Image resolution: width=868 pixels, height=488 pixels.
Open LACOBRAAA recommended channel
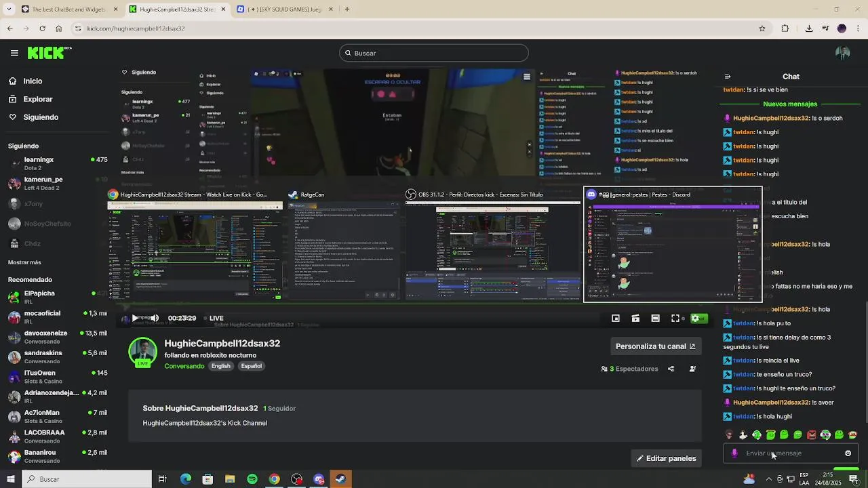[58, 436]
